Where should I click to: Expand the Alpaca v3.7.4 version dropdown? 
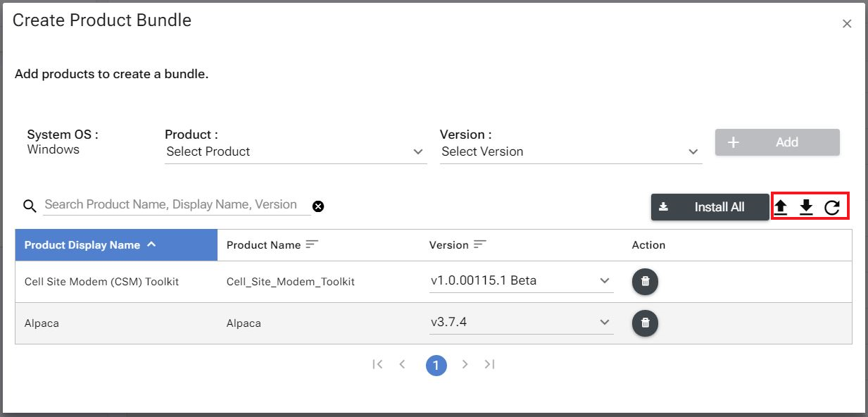(521, 323)
